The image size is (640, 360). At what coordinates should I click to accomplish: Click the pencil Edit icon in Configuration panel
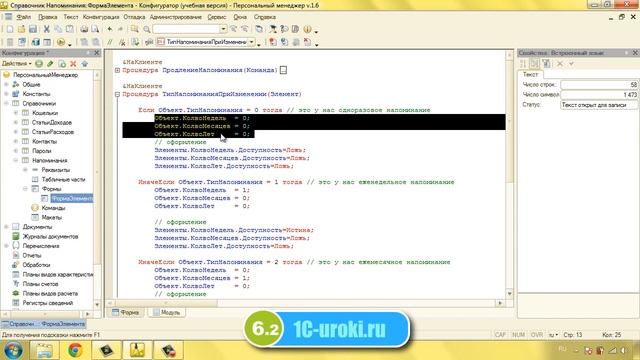[x=50, y=64]
